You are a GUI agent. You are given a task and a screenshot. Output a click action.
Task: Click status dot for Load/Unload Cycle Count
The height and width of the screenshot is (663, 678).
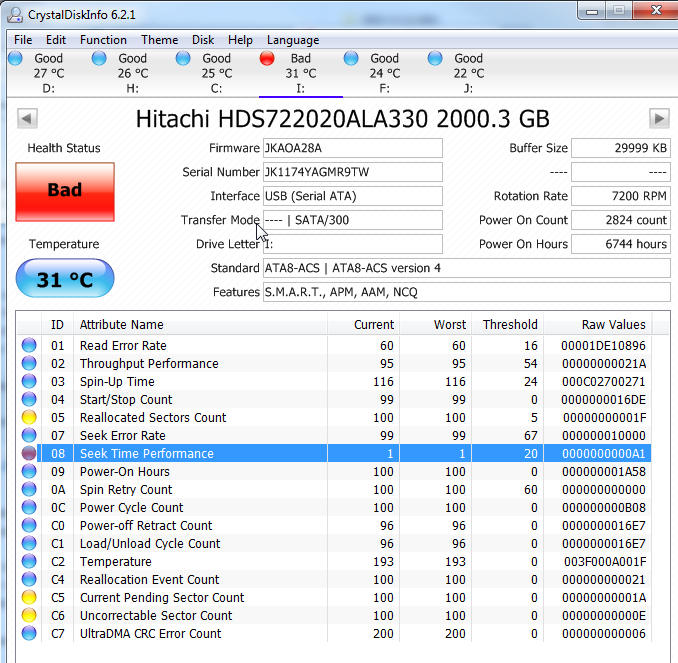click(29, 543)
